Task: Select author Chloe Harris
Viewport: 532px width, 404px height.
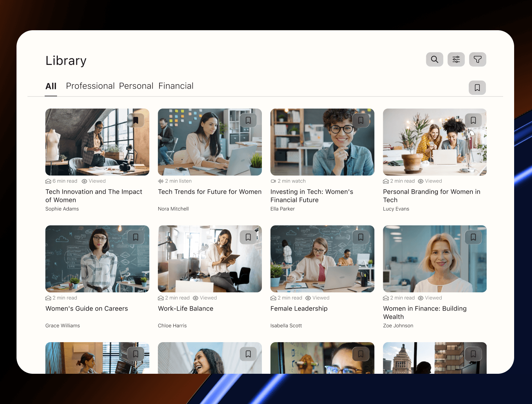Action: [x=172, y=326]
